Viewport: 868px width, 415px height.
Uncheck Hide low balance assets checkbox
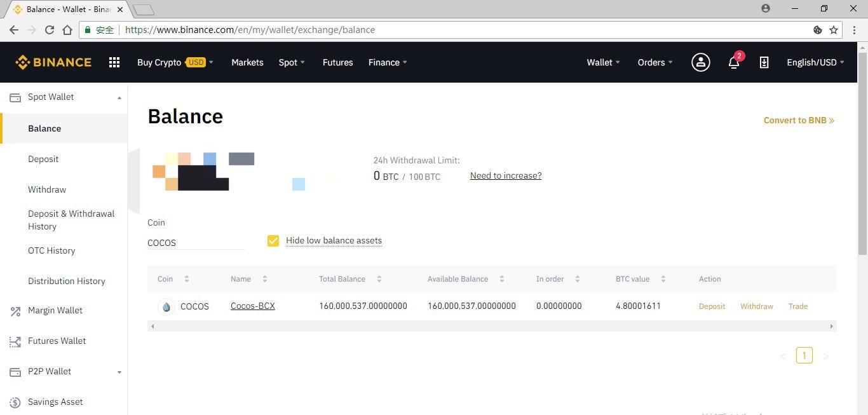[273, 241]
